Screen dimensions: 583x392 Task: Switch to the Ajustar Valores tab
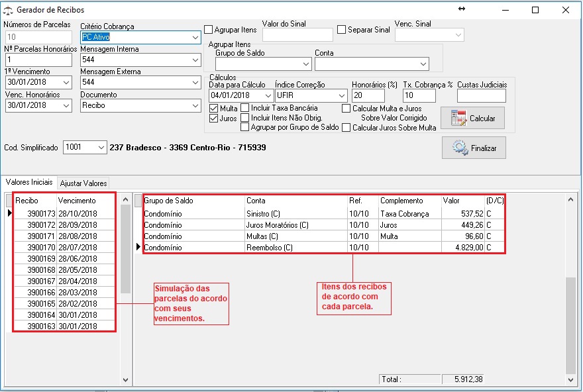coord(83,183)
